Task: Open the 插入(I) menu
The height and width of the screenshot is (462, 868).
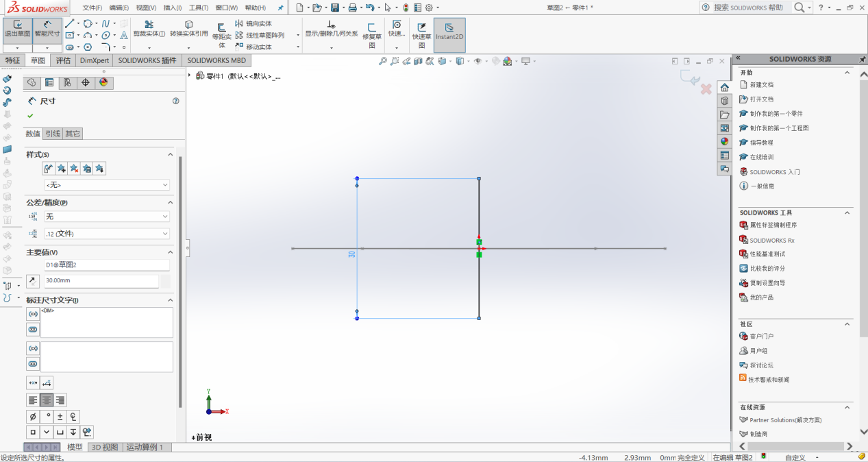Action: pyautogui.click(x=173, y=8)
